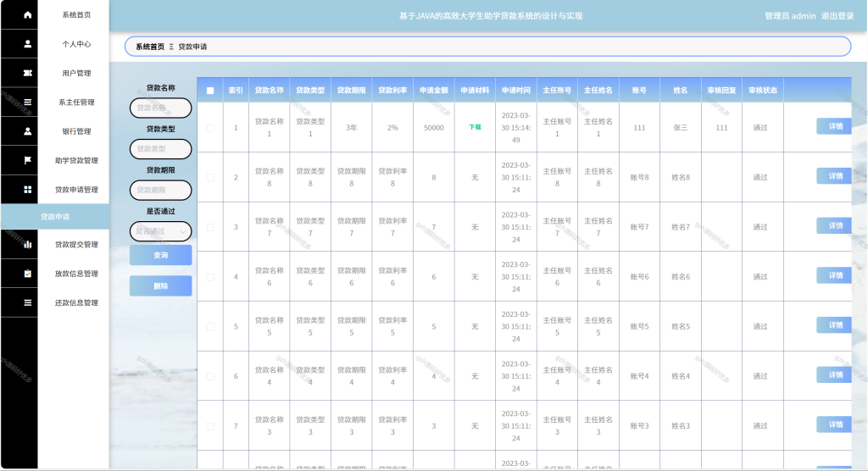Click the clipboard icon beside 放款信息管理
Viewport: 868px width, 471px height.
[x=28, y=274]
